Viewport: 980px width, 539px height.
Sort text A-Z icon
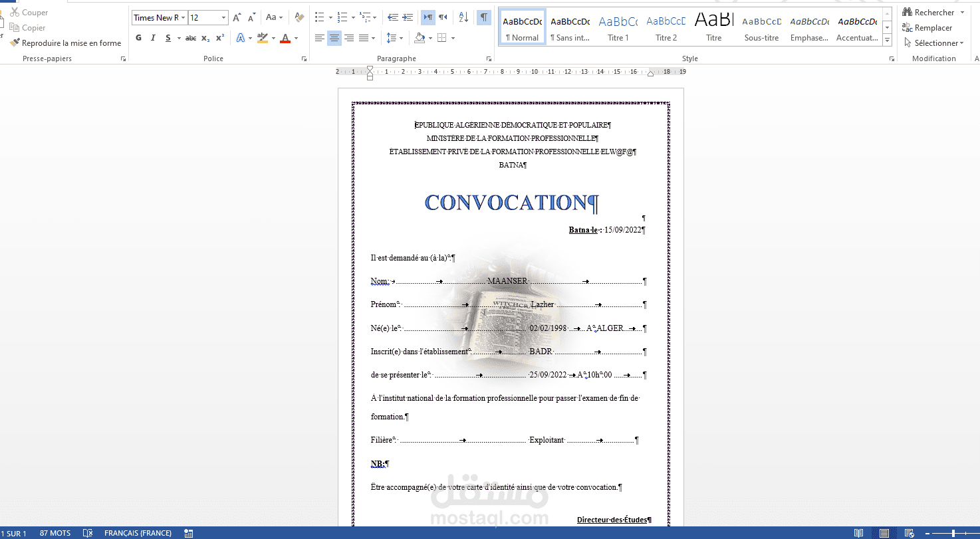click(463, 18)
